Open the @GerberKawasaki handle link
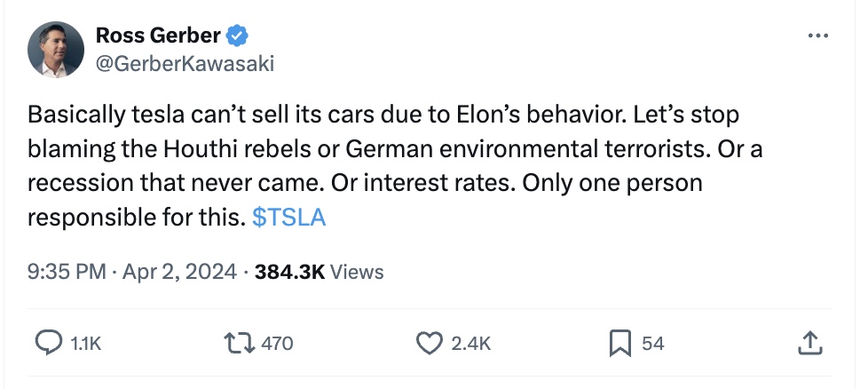Image resolution: width=868 pixels, height=389 pixels. click(x=184, y=63)
